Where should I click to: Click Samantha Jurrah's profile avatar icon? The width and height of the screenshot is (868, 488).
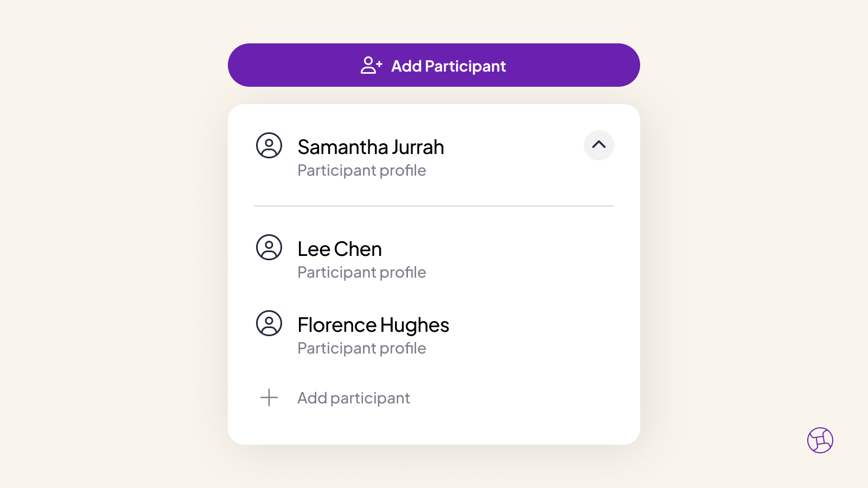pyautogui.click(x=269, y=145)
